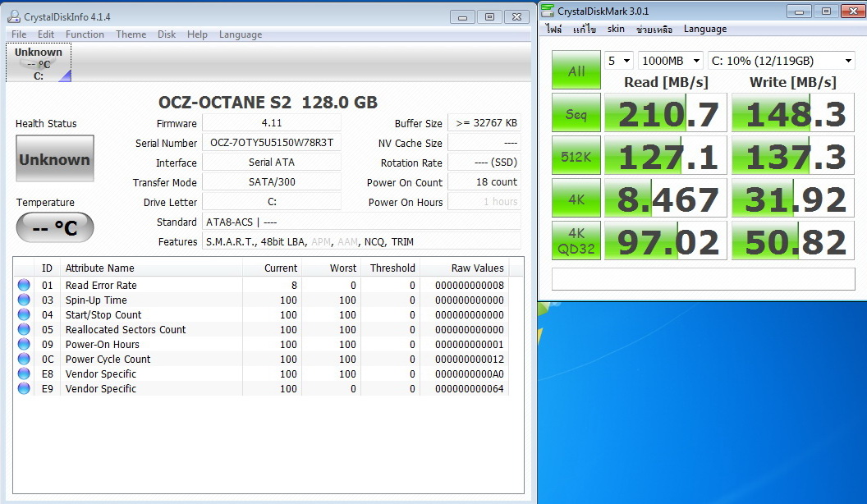This screenshot has height=504, width=867.
Task: Open the test count dropdown showing 5
Action: point(619,61)
